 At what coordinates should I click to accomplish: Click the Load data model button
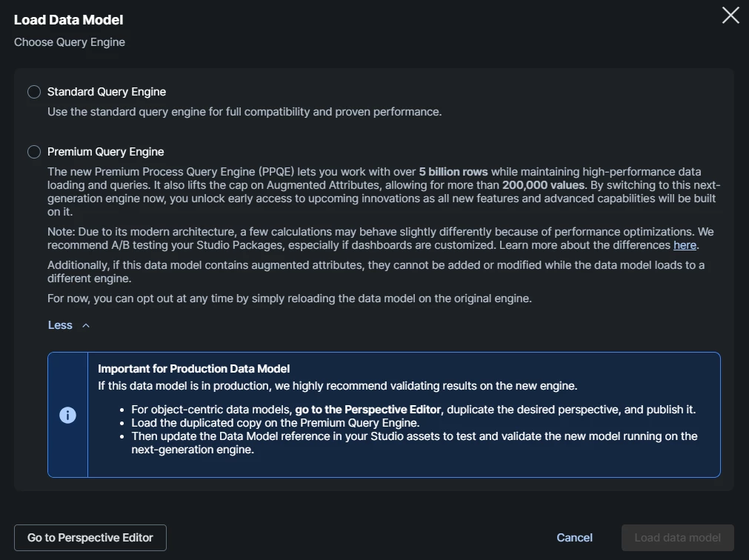pos(677,538)
